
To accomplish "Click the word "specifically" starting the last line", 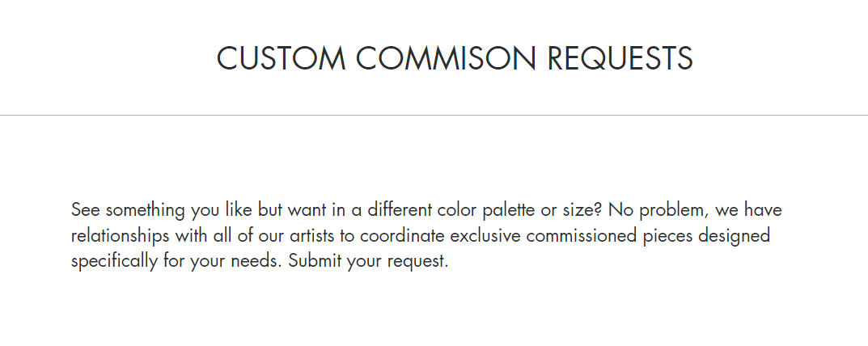I will pyautogui.click(x=115, y=261).
